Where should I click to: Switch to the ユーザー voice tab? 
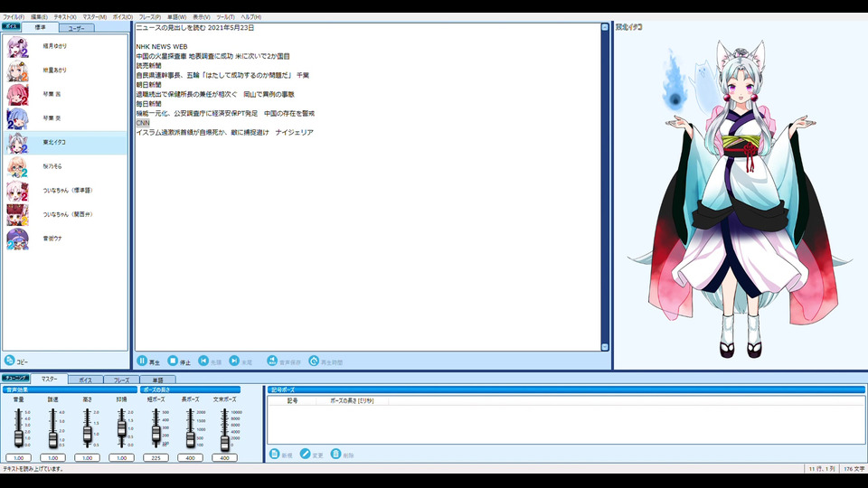click(x=76, y=28)
